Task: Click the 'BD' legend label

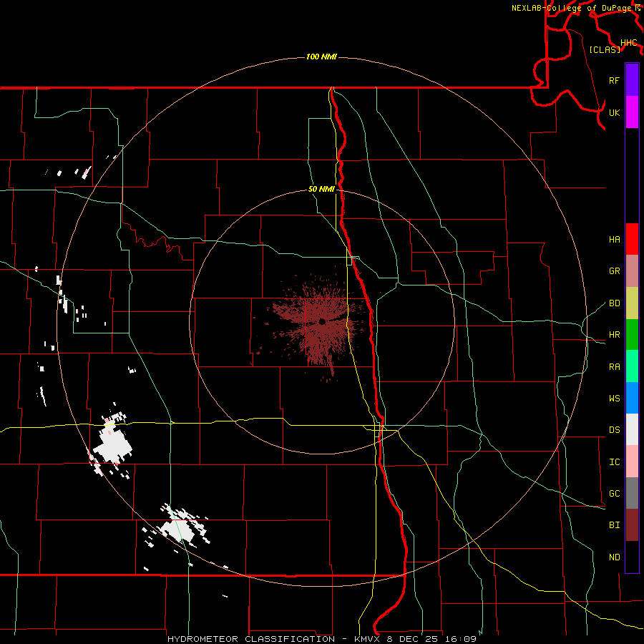Action: [x=614, y=303]
